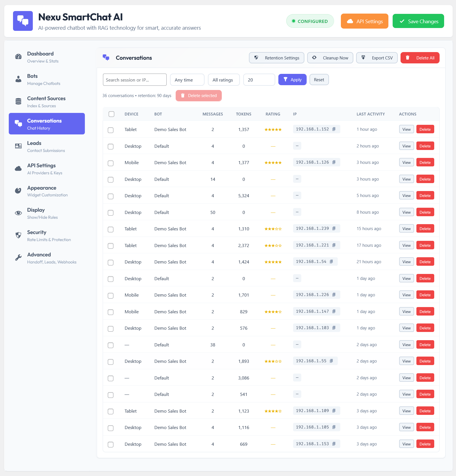
Task: Click Delete selected button
Action: 199,96
